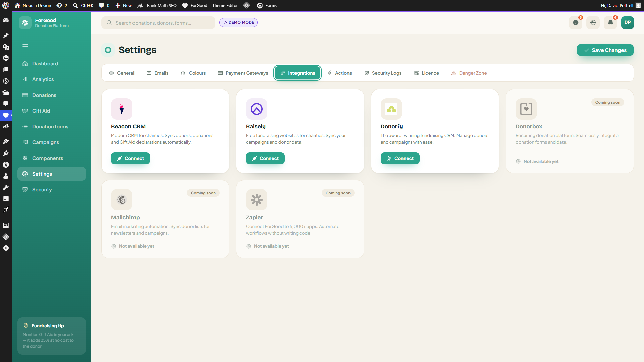Screen dimensions: 644x362
Task: Open notifications bell with 4 badge
Action: coord(610,23)
